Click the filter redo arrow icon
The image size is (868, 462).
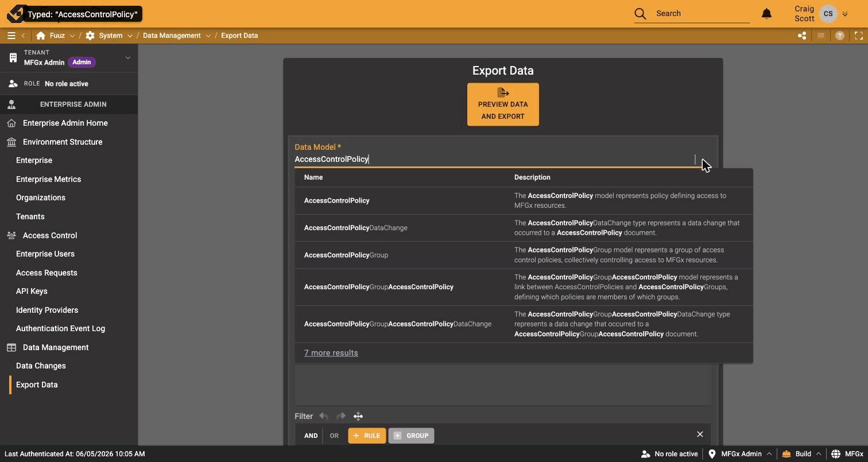pyautogui.click(x=341, y=416)
